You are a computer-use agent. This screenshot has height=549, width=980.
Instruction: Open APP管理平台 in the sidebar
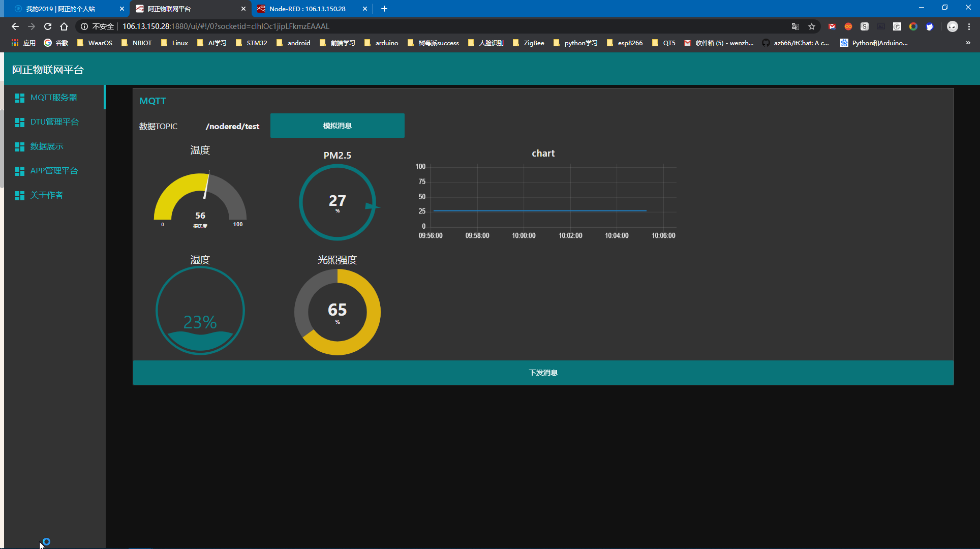click(54, 171)
